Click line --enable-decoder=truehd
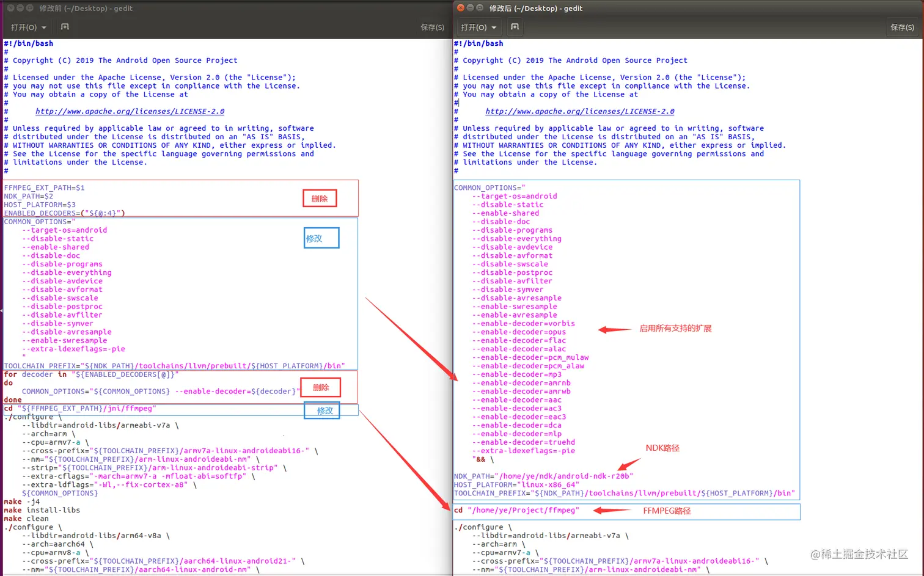The width and height of the screenshot is (924, 576). pyautogui.click(x=523, y=443)
